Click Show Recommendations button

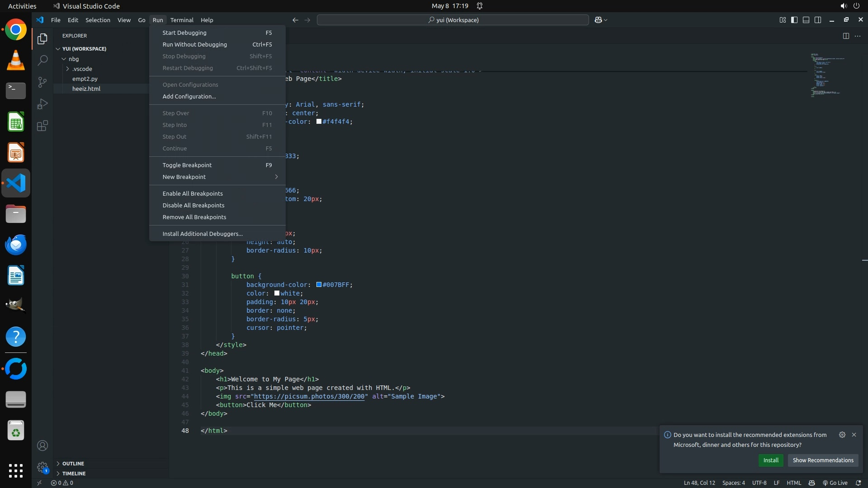[x=823, y=460]
